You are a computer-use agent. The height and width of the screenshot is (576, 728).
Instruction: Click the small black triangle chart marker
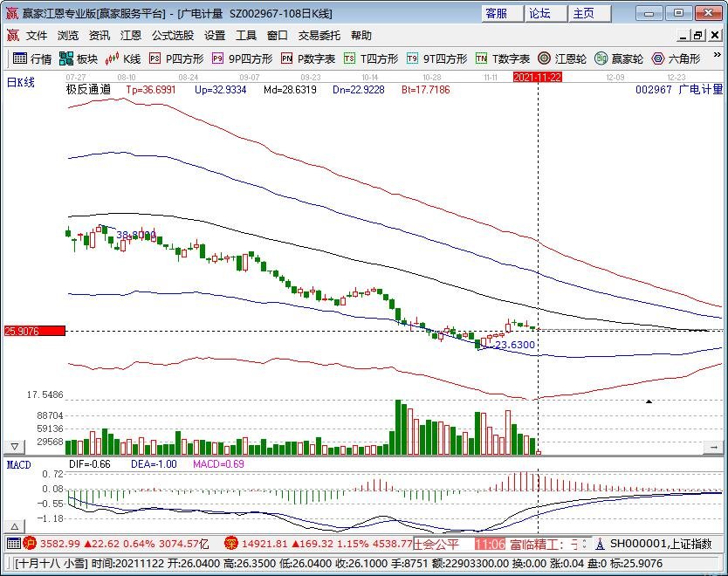(649, 401)
